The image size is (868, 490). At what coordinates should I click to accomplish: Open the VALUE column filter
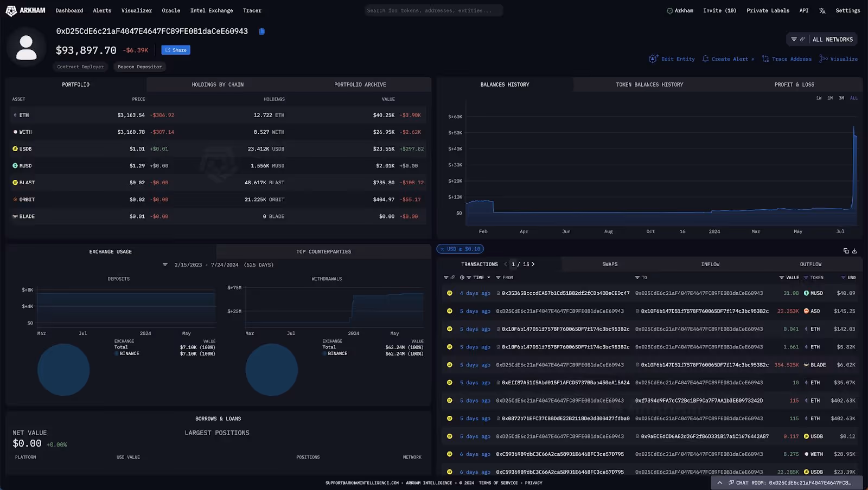pos(782,278)
